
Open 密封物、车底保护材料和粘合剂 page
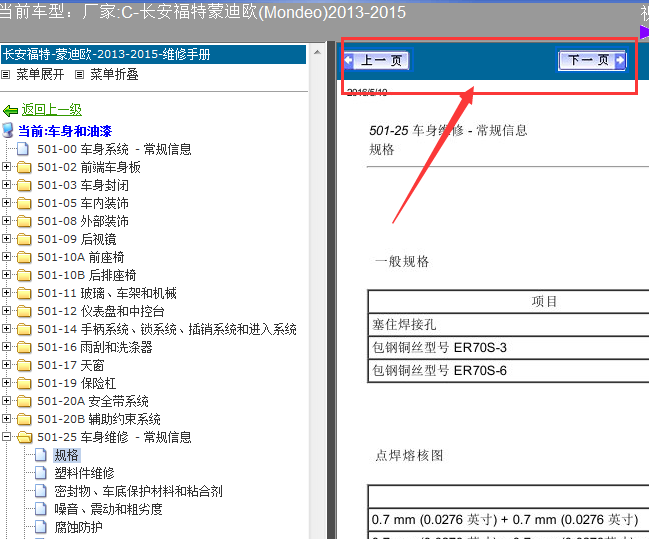click(138, 491)
